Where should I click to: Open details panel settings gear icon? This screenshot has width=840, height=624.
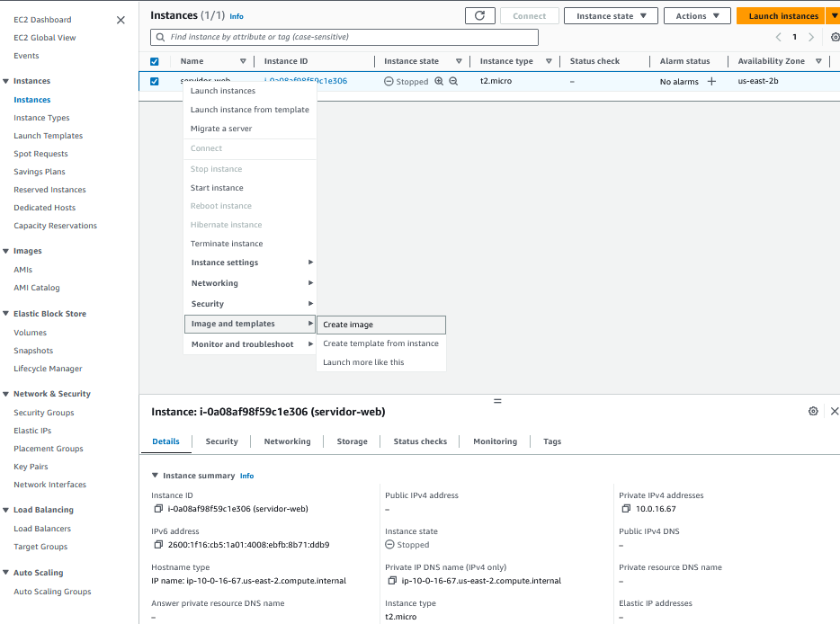point(813,411)
